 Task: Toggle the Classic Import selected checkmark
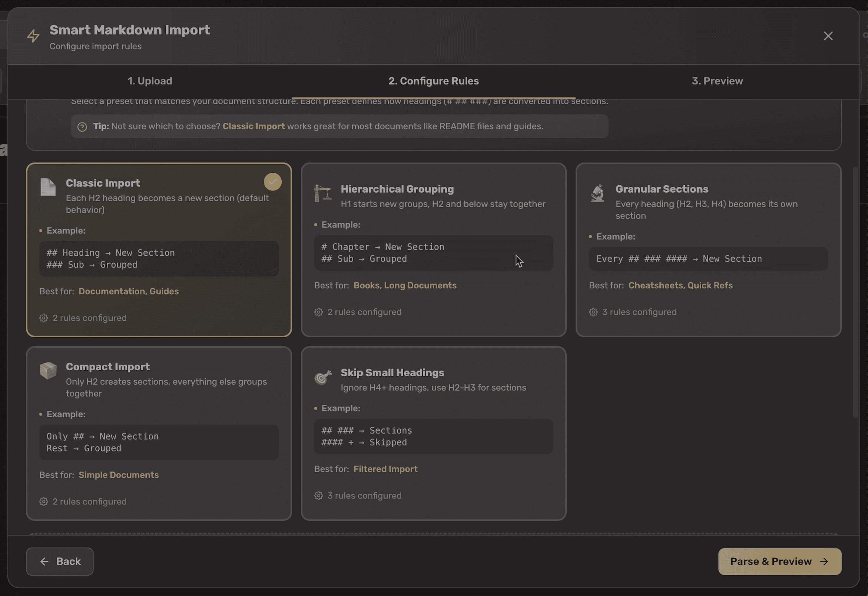click(273, 182)
